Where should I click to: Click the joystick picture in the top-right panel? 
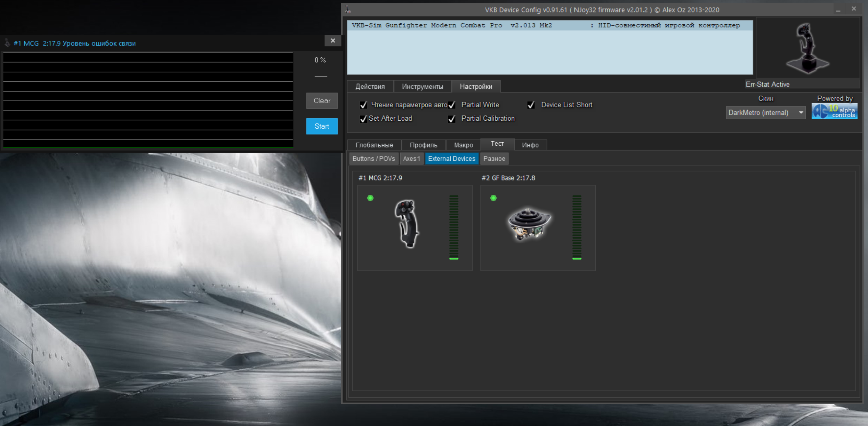coord(808,48)
